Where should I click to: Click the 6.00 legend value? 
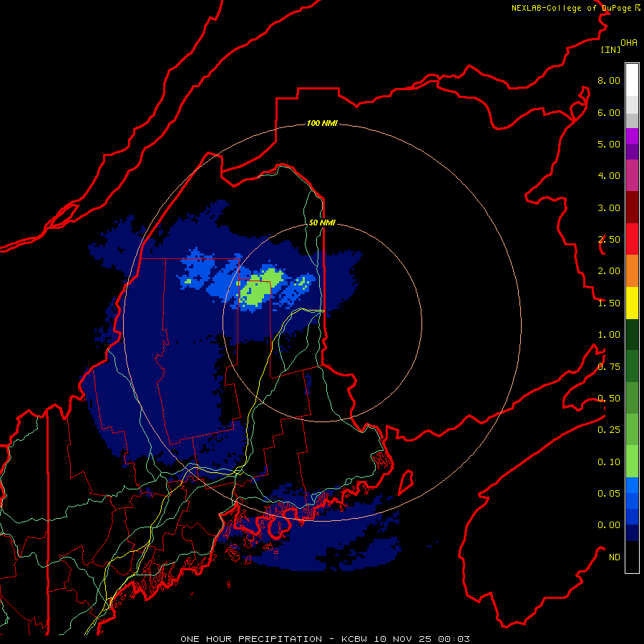(x=609, y=112)
